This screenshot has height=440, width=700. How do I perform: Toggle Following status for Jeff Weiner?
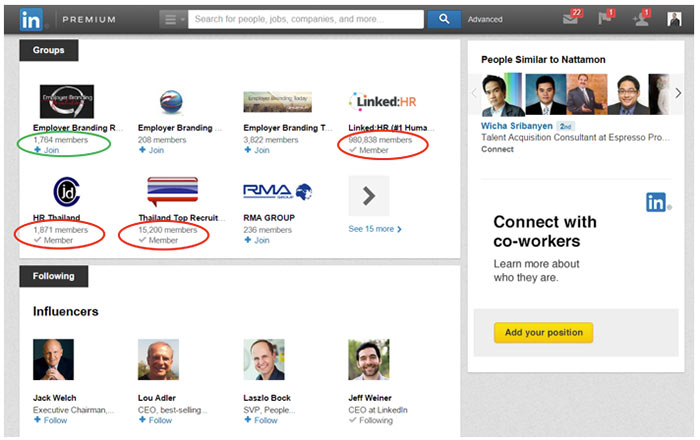pos(371,420)
